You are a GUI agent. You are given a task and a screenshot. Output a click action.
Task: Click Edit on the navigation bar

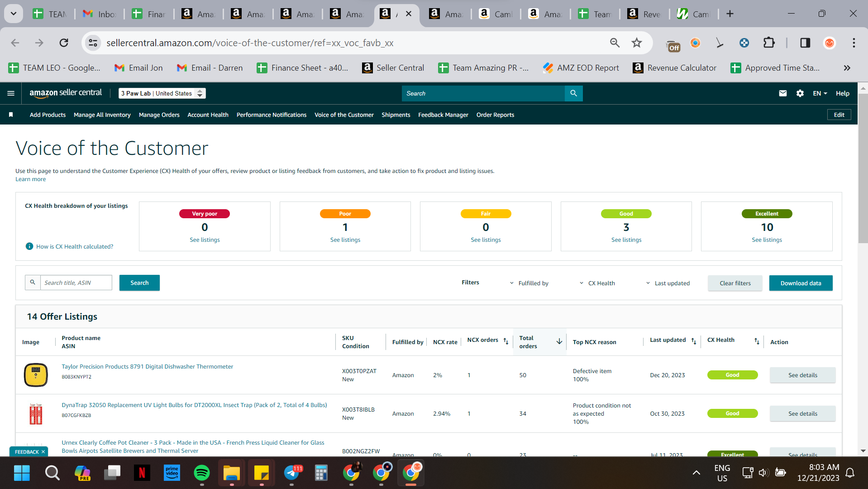pyautogui.click(x=839, y=115)
